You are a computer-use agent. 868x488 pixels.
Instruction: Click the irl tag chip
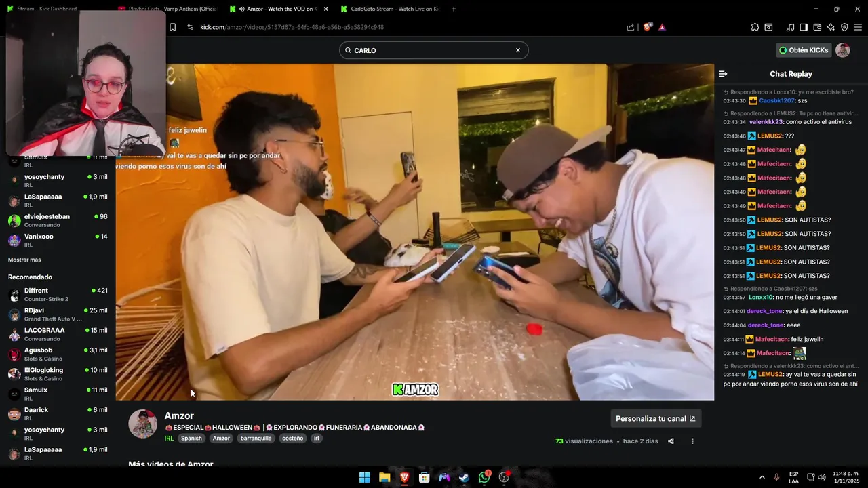click(316, 439)
